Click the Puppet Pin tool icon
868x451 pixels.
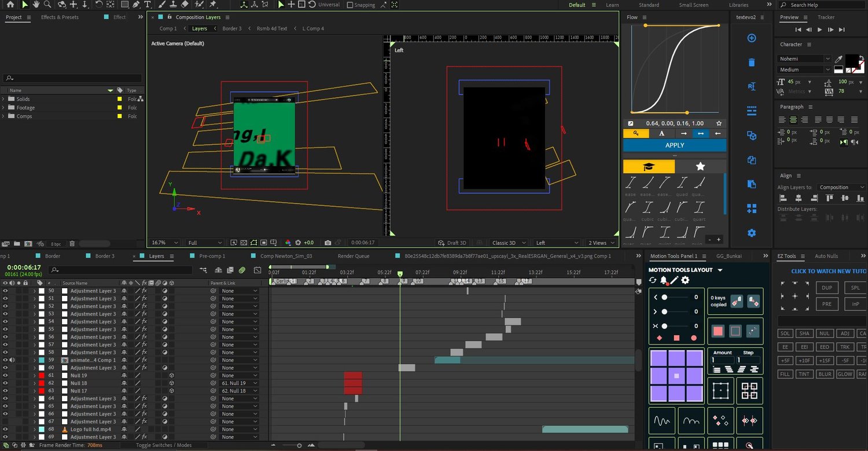212,5
